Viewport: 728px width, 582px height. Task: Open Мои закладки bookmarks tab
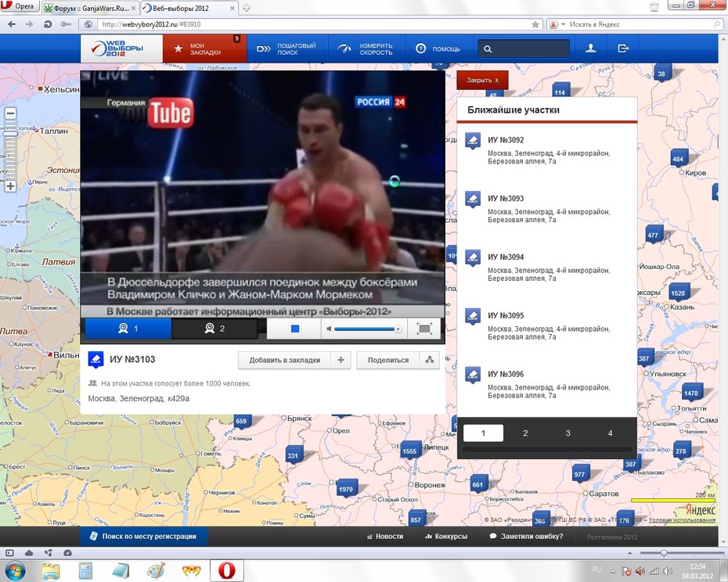tap(205, 48)
